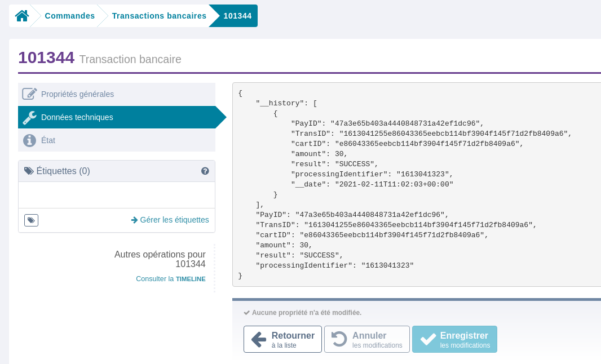The width and height of the screenshot is (601, 364).
Task: Click the help question mark in Étiquettes
Action: click(x=205, y=171)
